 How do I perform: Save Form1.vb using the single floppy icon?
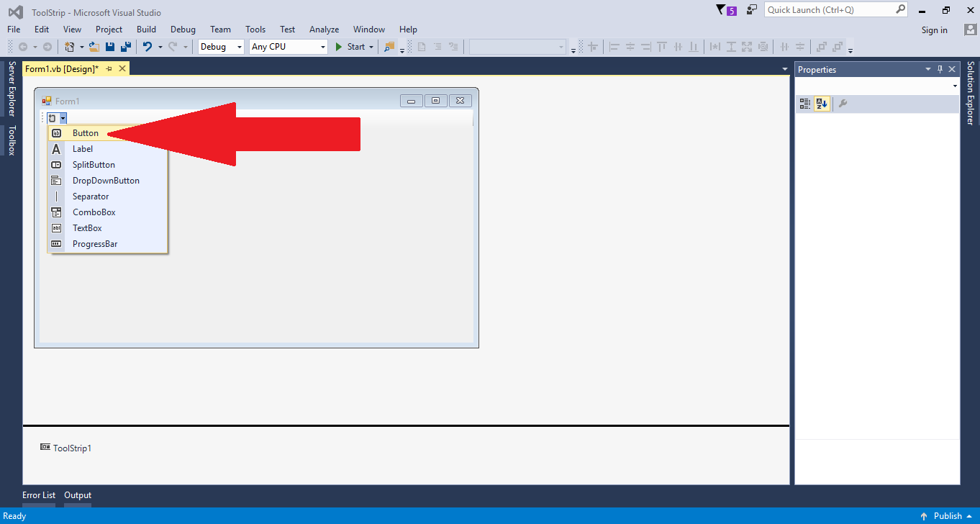click(x=110, y=47)
